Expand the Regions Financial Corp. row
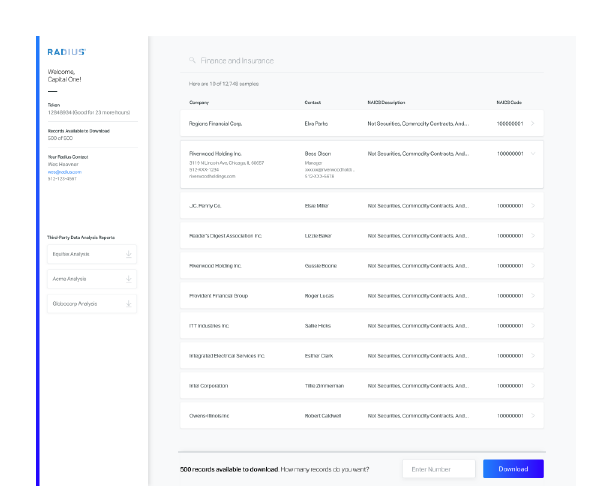The width and height of the screenshot is (612, 486). [533, 123]
